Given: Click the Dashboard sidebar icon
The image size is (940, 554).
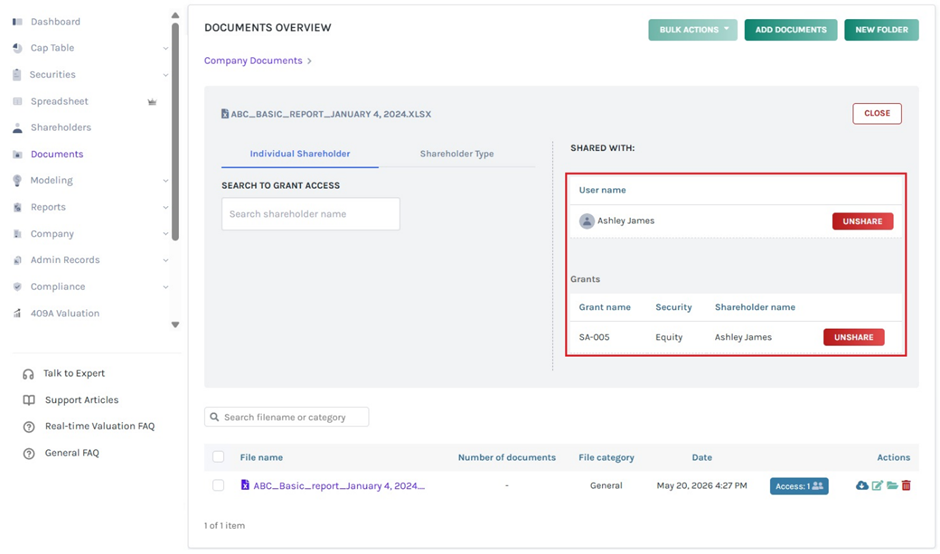Looking at the screenshot, I should [17, 22].
